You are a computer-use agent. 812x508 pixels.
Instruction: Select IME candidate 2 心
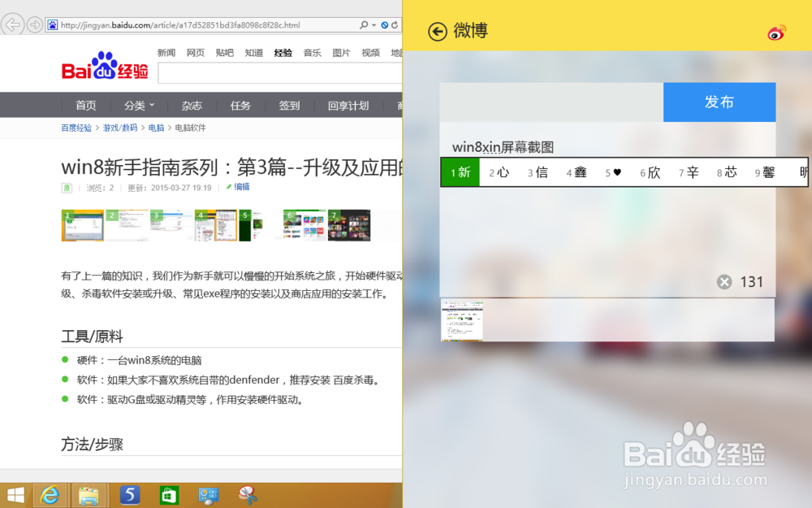(499, 172)
